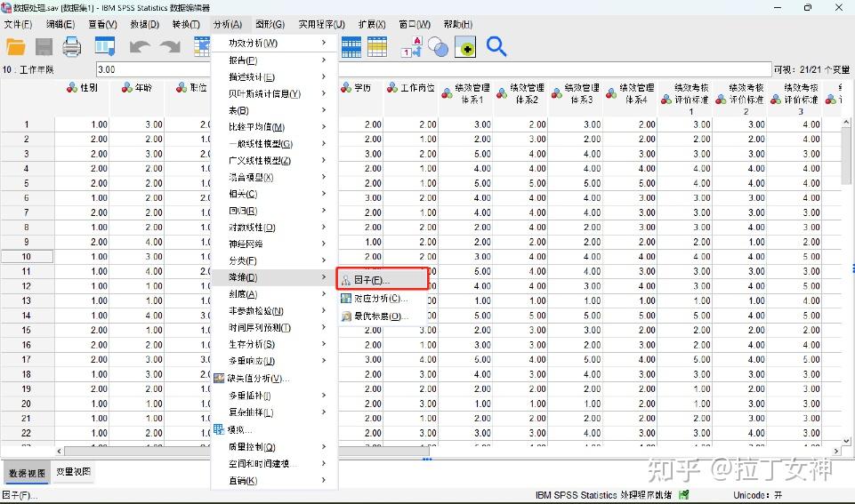Select the 绩效考核评价标准1 column header
Screen dimensions: 855x504
[x=685, y=100]
